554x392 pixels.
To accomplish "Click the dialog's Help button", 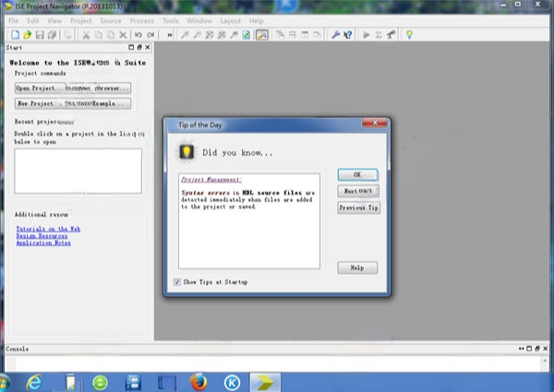I will pyautogui.click(x=357, y=267).
